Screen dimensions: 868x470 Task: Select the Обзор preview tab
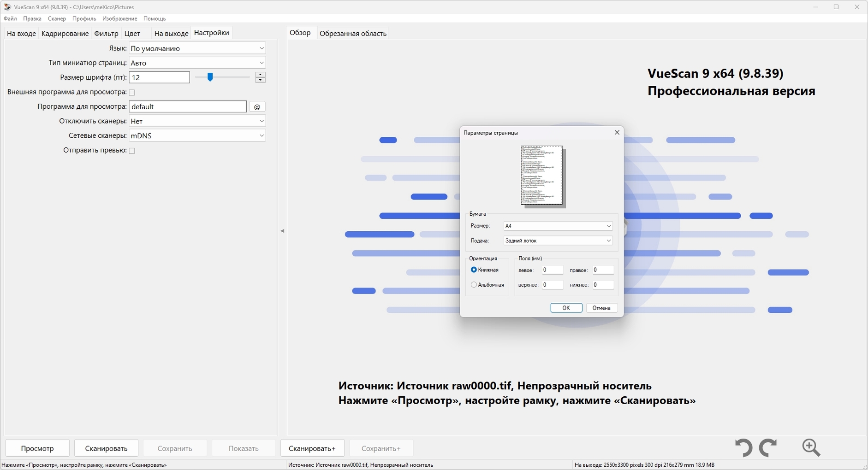(300, 33)
